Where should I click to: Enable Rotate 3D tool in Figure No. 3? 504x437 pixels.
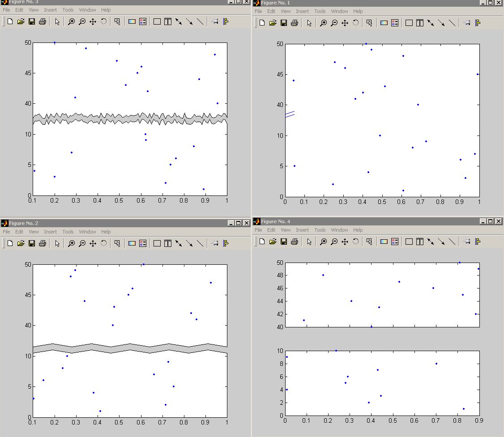point(103,21)
